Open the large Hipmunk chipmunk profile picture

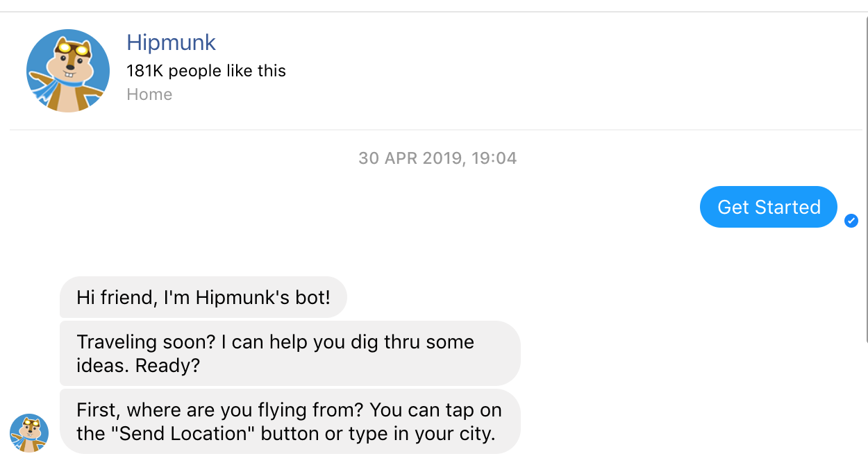68,71
